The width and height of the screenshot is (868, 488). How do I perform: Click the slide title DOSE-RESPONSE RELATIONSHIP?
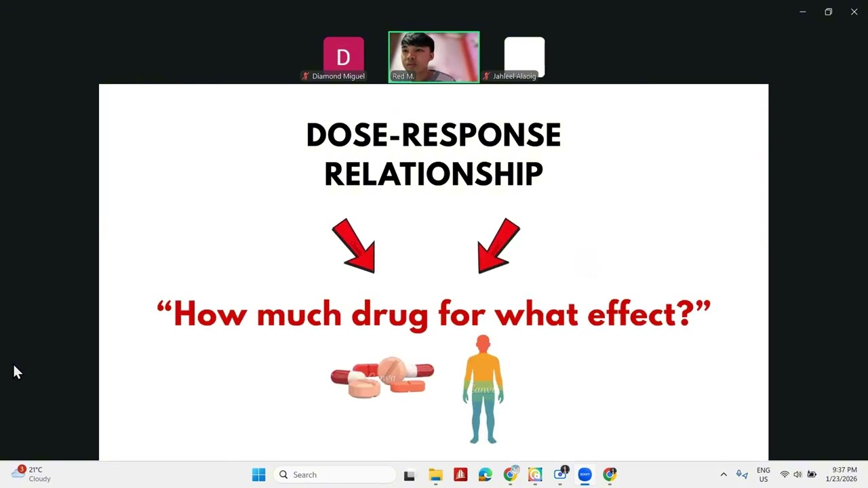tap(433, 155)
